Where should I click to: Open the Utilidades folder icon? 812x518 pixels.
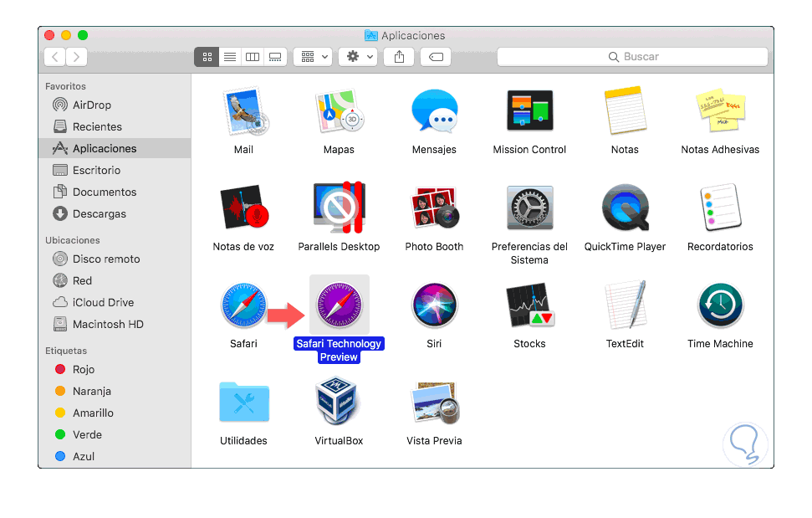point(244,402)
